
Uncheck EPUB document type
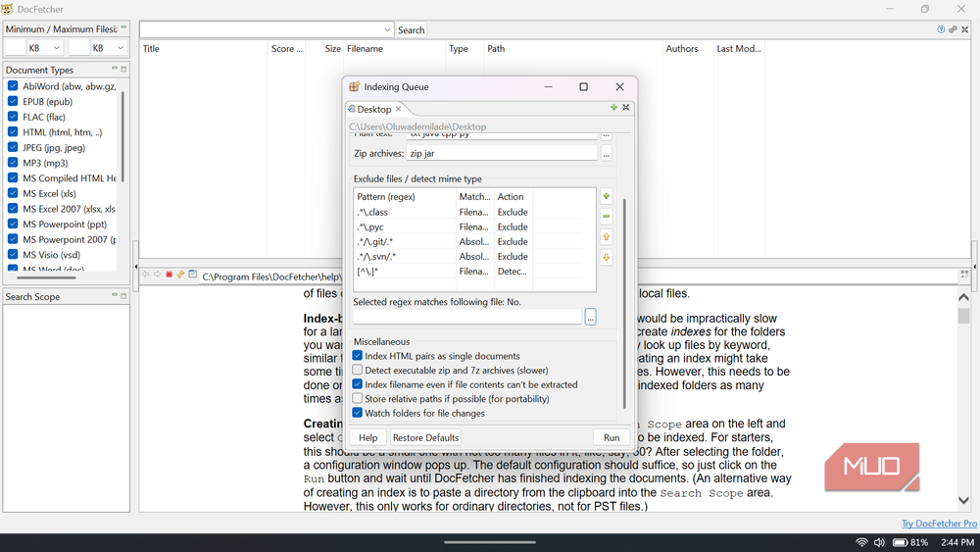tap(13, 101)
